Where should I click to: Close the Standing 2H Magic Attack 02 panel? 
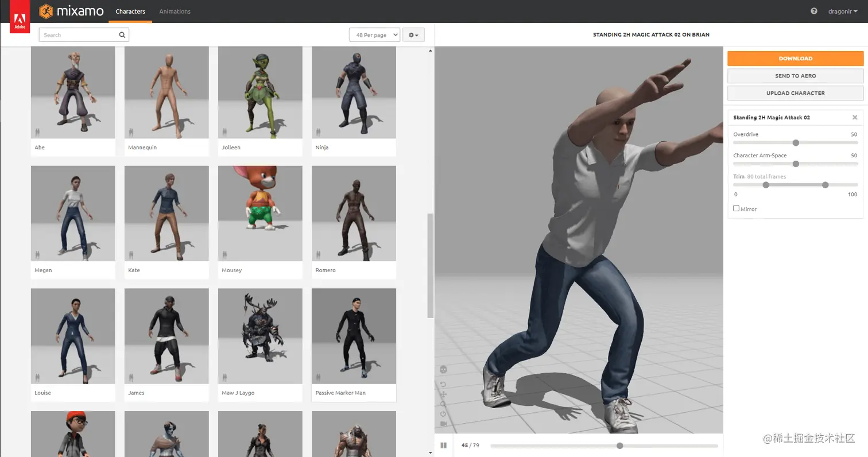855,117
